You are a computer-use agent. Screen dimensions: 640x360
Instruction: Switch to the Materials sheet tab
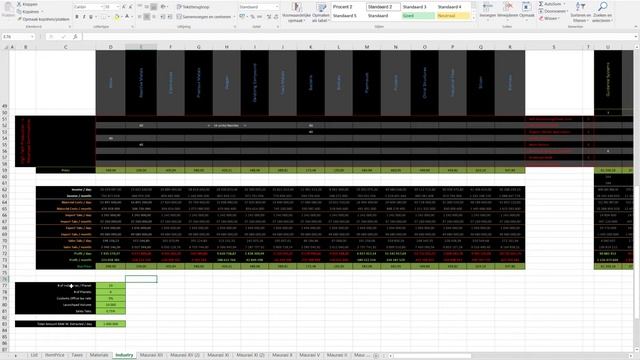99,356
